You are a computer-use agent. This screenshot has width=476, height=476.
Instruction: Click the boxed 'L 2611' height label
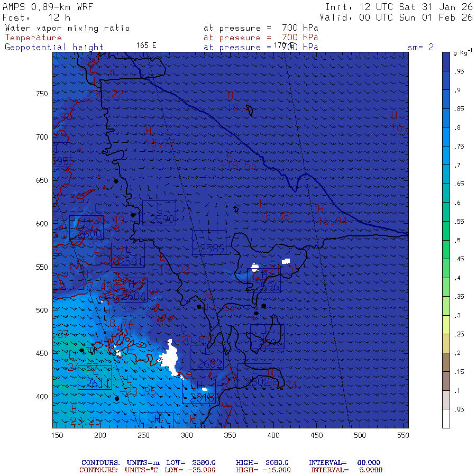coord(95,377)
